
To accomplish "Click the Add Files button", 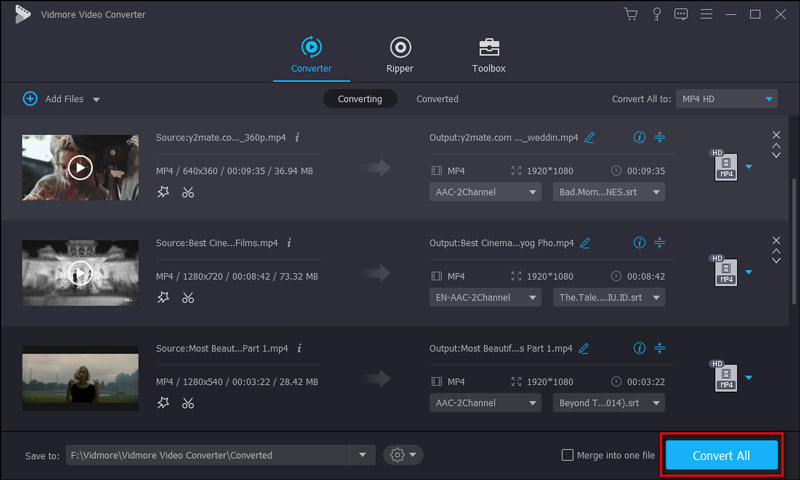I will click(x=60, y=99).
